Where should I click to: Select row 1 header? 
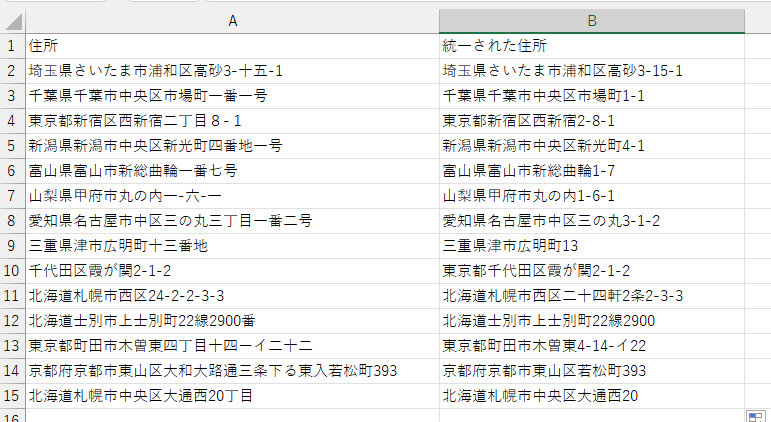[12, 46]
